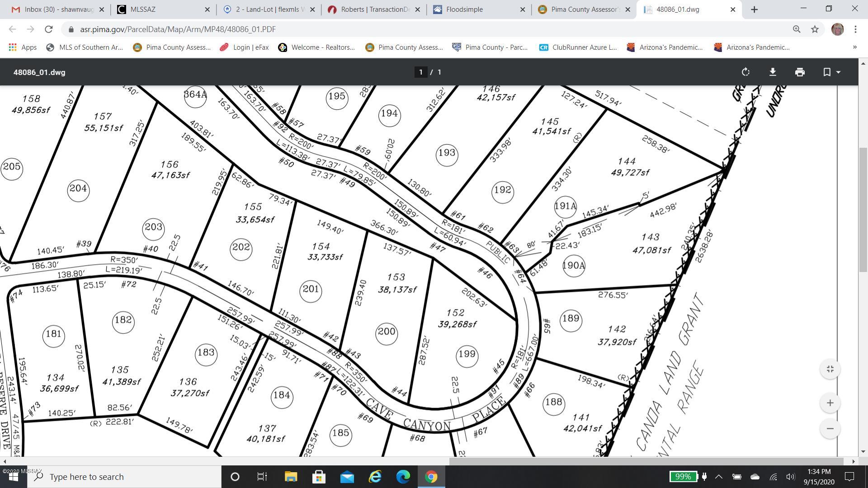
Task: Switch to Land-Lot flexmls tab
Action: [x=269, y=9]
